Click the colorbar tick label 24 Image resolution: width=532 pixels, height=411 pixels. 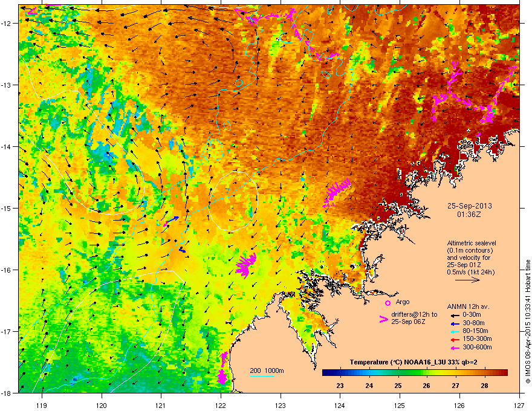(x=369, y=386)
